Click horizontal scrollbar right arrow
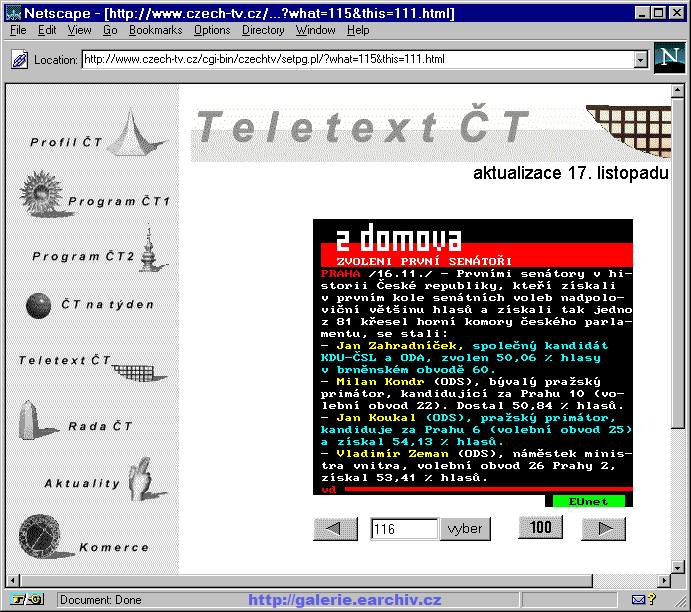 [x=664, y=580]
